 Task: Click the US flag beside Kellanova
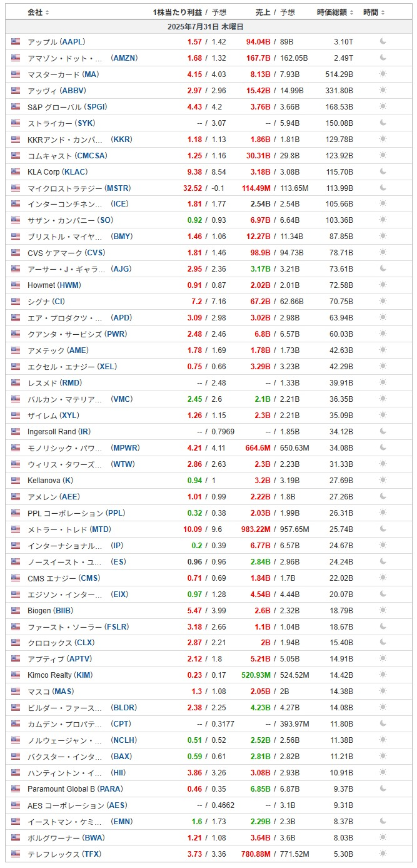click(x=16, y=480)
